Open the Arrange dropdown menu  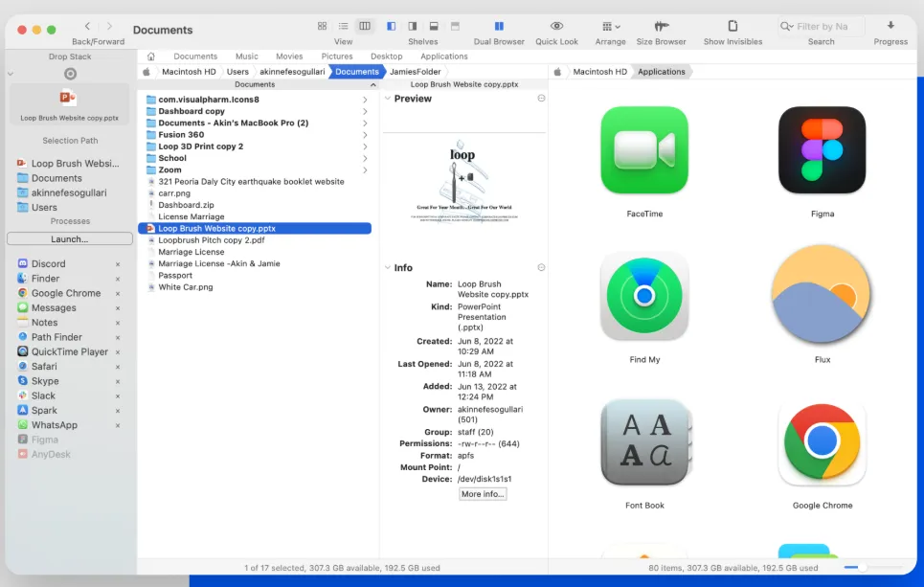point(611,26)
